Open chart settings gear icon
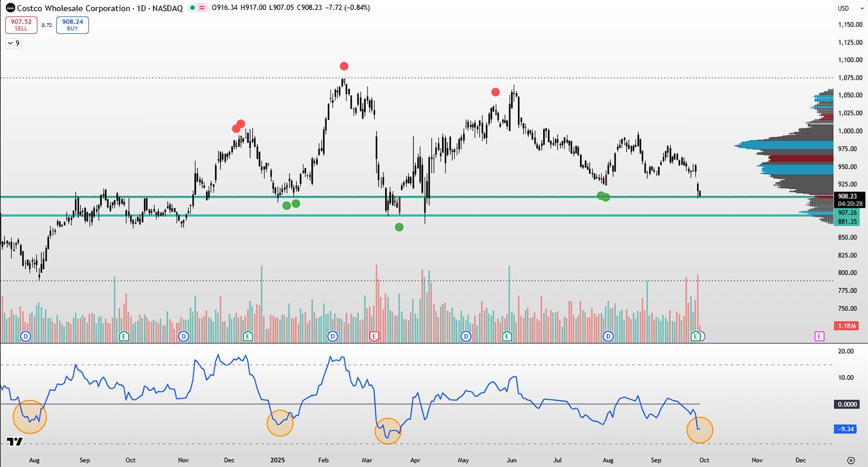Image resolution: width=868 pixels, height=467 pixels. (x=850, y=460)
